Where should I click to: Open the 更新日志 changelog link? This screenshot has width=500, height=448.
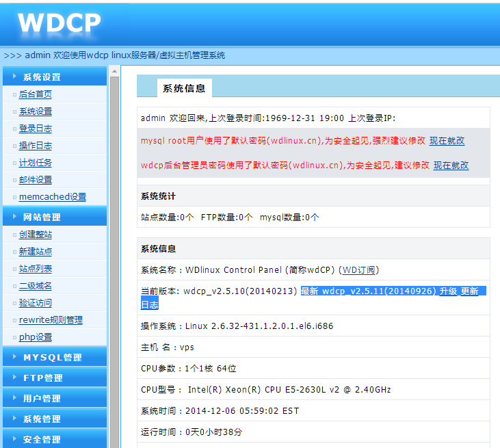(469, 291)
